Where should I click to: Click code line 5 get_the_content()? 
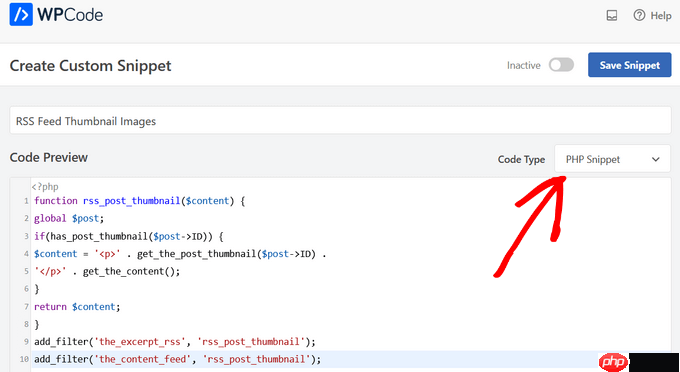click(x=107, y=271)
